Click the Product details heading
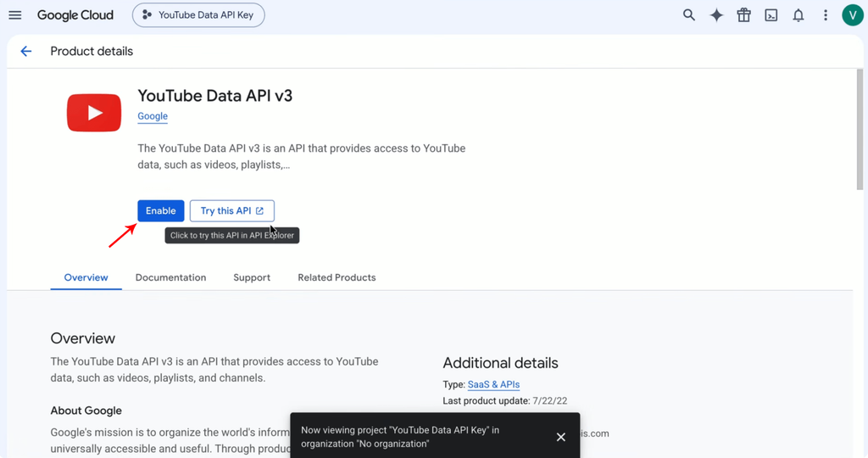This screenshot has width=868, height=458. tap(92, 52)
